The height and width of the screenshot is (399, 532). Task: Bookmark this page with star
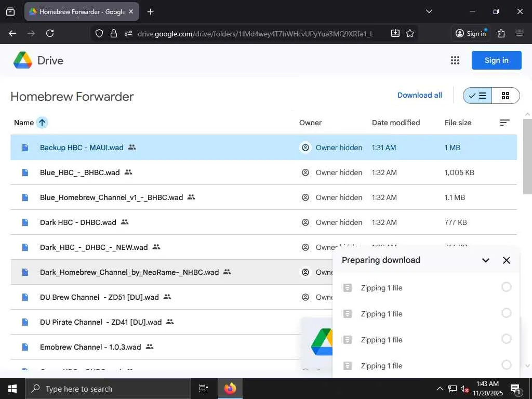pyautogui.click(x=410, y=33)
